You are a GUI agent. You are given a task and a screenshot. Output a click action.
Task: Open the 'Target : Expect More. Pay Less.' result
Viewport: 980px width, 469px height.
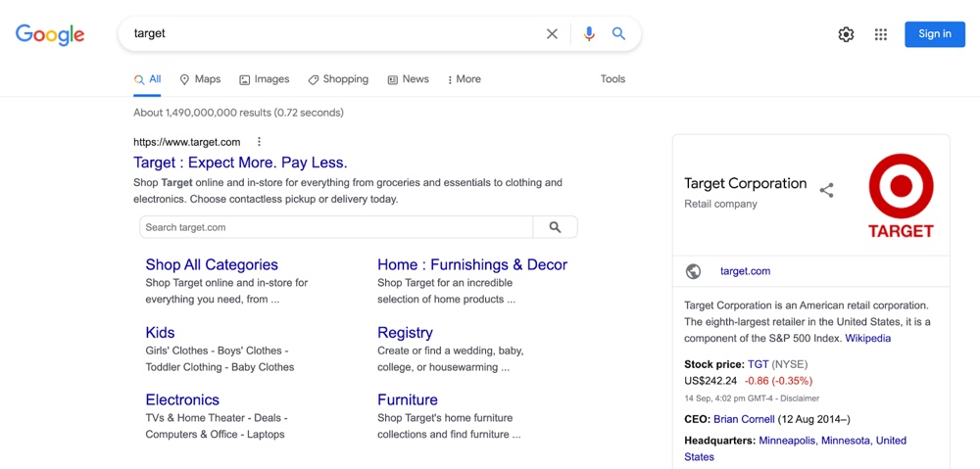[x=240, y=163]
